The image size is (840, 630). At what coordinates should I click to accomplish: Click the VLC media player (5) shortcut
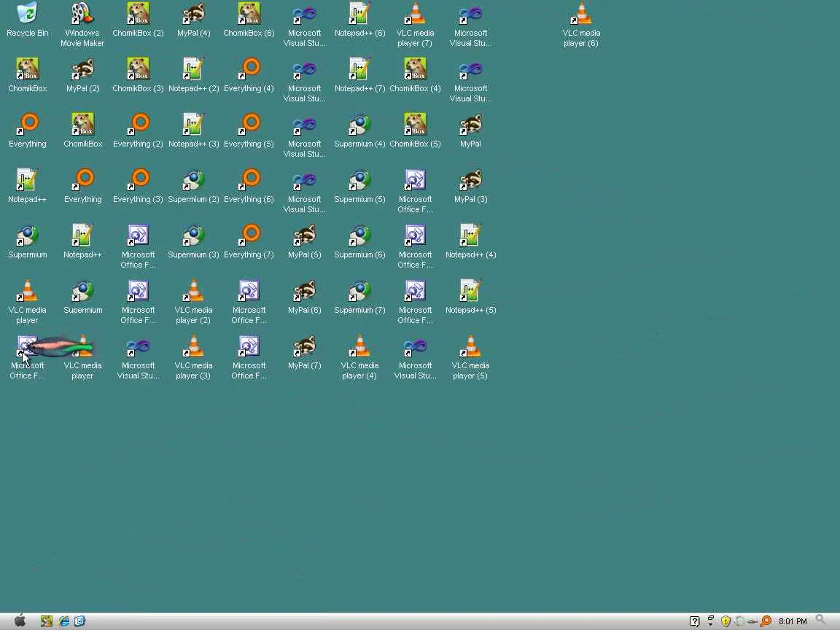click(471, 357)
